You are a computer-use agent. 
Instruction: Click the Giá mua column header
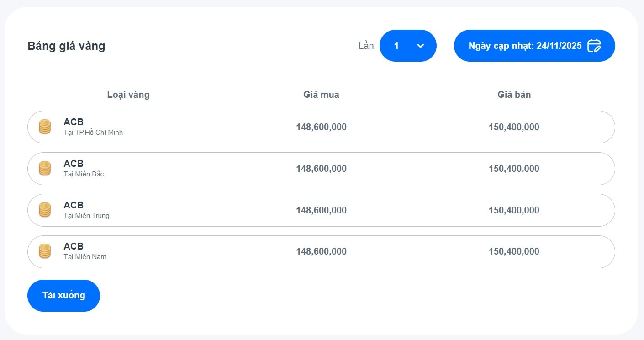321,95
